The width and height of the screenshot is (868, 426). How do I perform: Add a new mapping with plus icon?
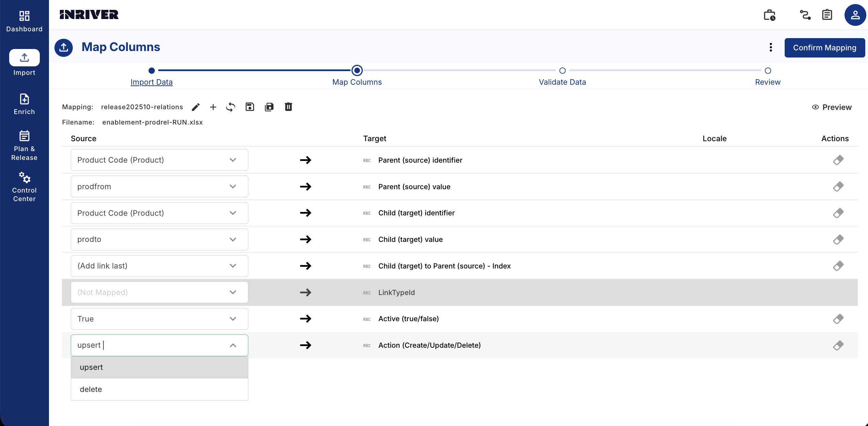213,107
